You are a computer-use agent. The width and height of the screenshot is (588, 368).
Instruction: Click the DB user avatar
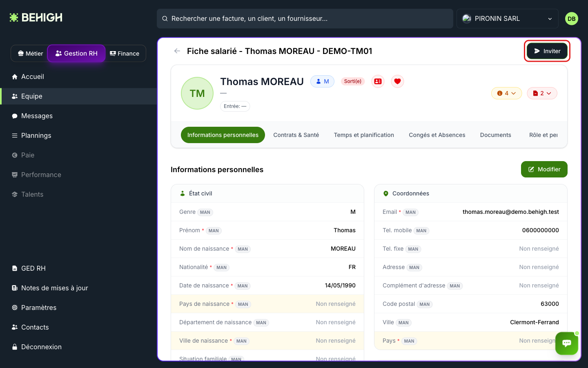point(572,18)
